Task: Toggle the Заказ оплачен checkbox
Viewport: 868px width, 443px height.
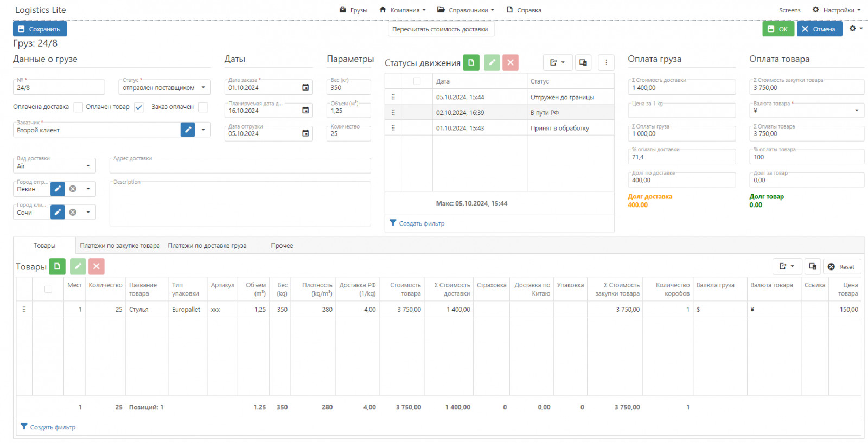Action: pos(203,107)
